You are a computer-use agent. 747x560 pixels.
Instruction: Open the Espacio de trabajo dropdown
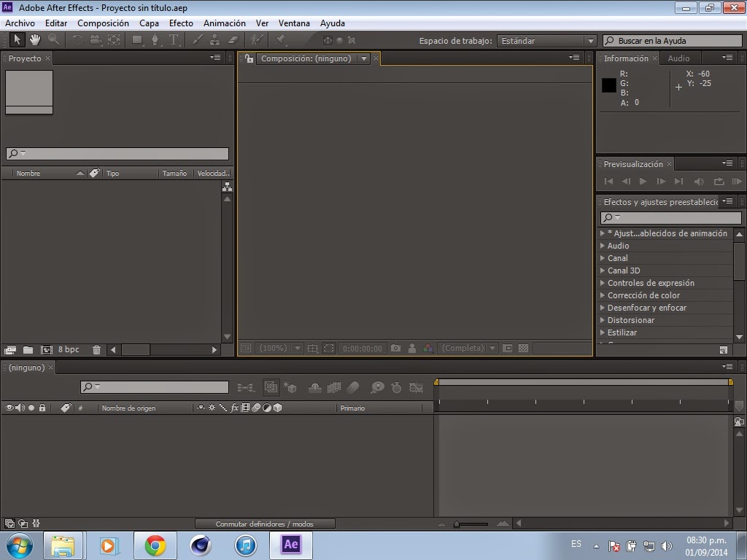pyautogui.click(x=546, y=41)
